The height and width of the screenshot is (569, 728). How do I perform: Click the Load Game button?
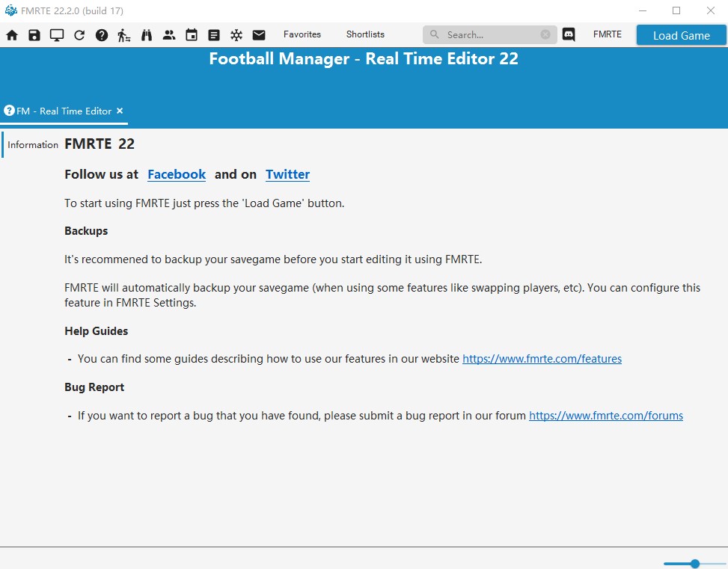[x=681, y=35]
